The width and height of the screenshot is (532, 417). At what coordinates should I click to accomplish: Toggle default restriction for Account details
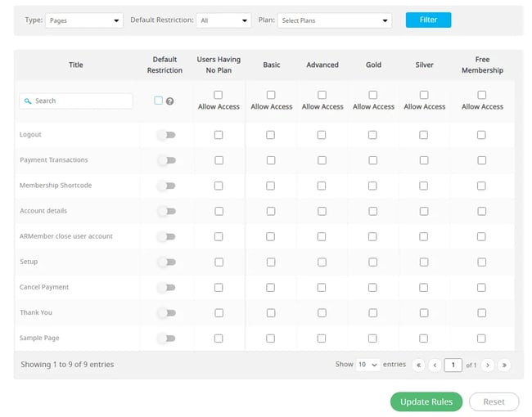(167, 211)
